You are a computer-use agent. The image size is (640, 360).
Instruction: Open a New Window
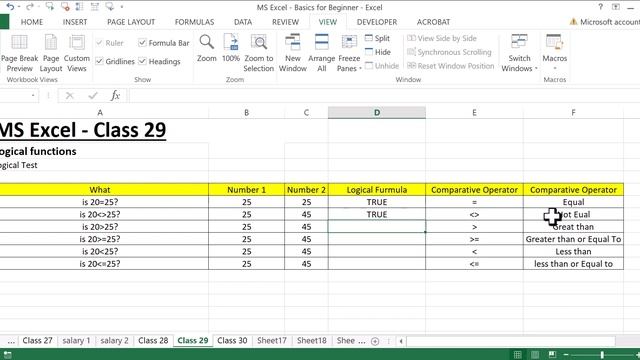[293, 53]
